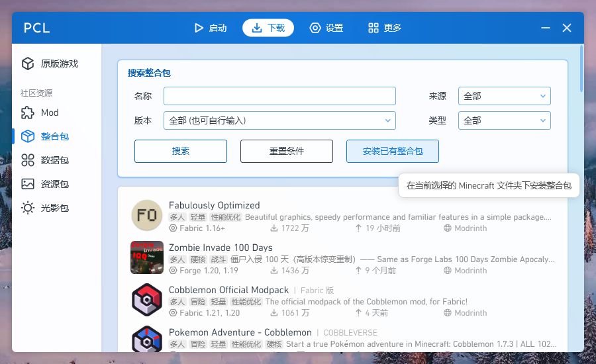Click the 搜索整合包 section title
596x364 pixels.
(x=149, y=73)
